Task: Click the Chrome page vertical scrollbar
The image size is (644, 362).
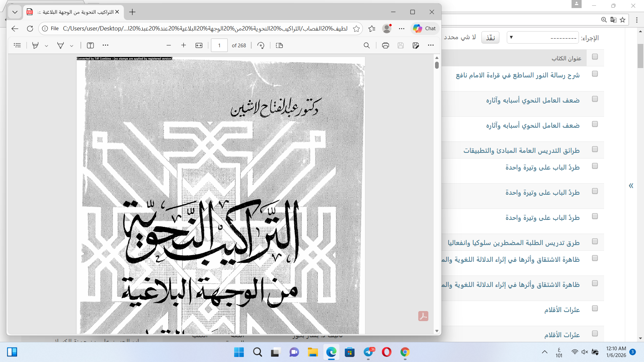Action: click(640, 56)
